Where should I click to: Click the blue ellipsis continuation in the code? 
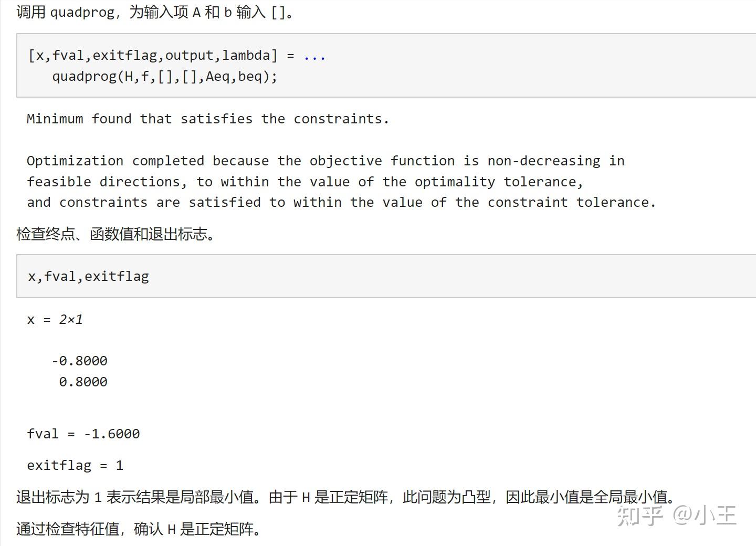click(x=314, y=56)
